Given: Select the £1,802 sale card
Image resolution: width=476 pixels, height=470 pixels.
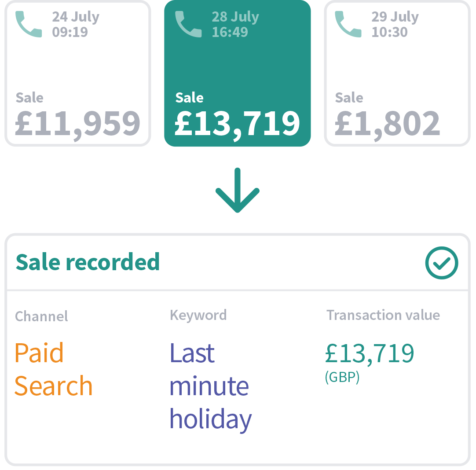Looking at the screenshot, I should point(397,73).
